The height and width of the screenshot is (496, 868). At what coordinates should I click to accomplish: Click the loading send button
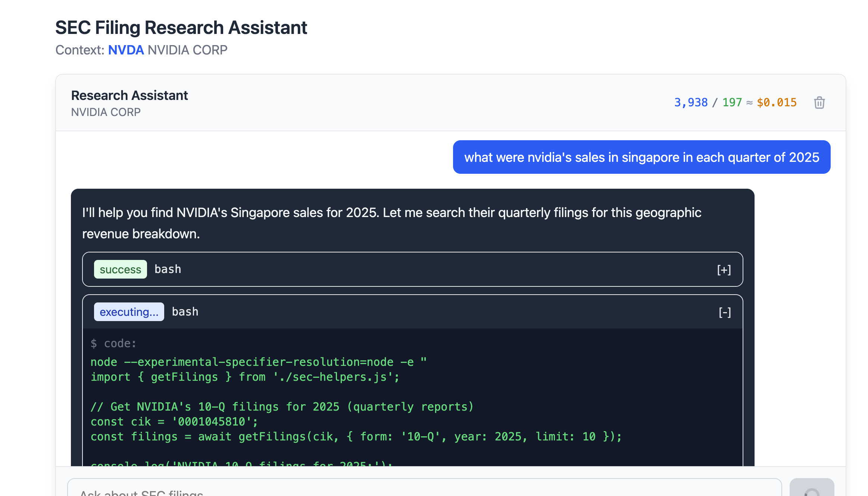pos(811,489)
